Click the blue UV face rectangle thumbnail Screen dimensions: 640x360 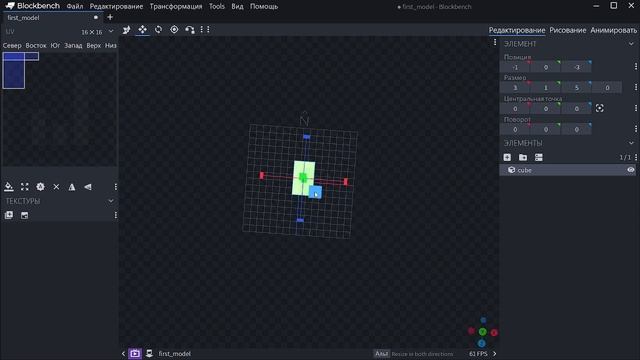click(13, 70)
